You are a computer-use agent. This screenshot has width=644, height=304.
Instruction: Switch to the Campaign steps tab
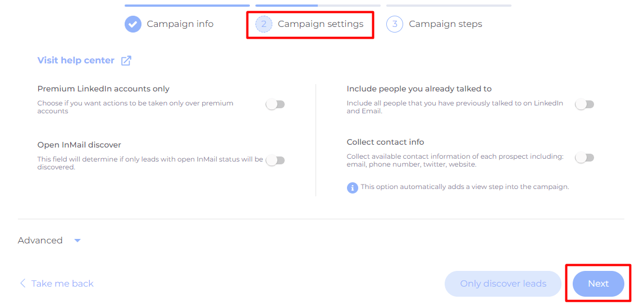(x=446, y=24)
